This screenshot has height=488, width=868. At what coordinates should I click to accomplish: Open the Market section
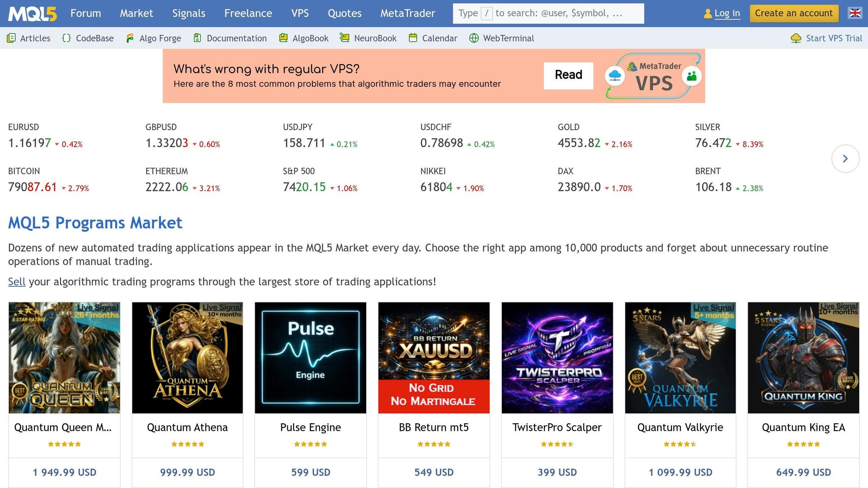[x=136, y=14]
